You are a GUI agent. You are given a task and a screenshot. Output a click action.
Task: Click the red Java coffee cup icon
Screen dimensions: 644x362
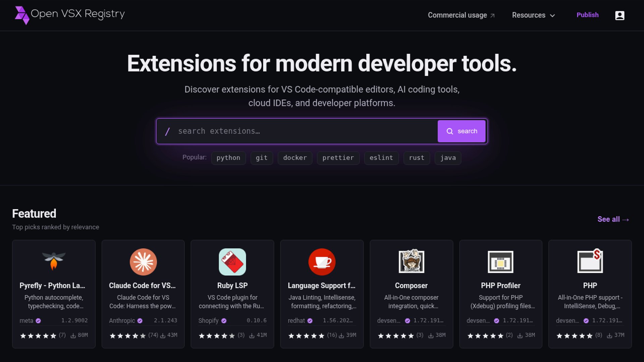(x=322, y=262)
